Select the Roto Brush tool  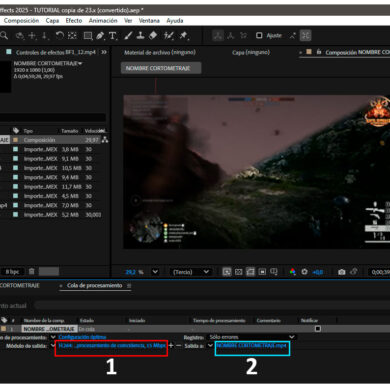point(169,35)
